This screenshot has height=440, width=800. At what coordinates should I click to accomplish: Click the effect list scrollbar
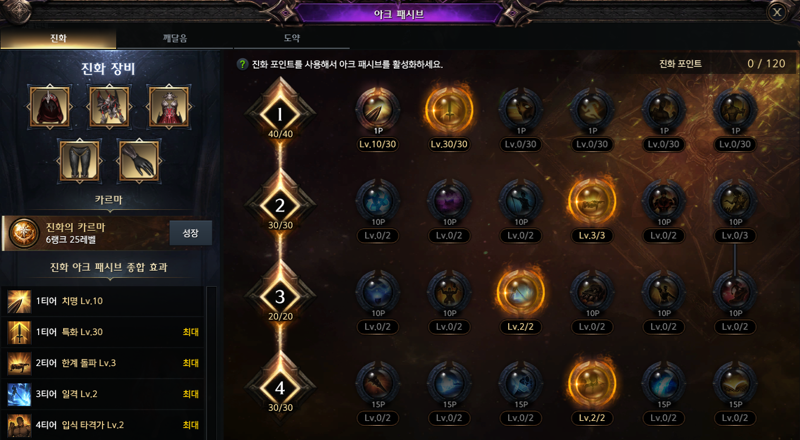211,362
